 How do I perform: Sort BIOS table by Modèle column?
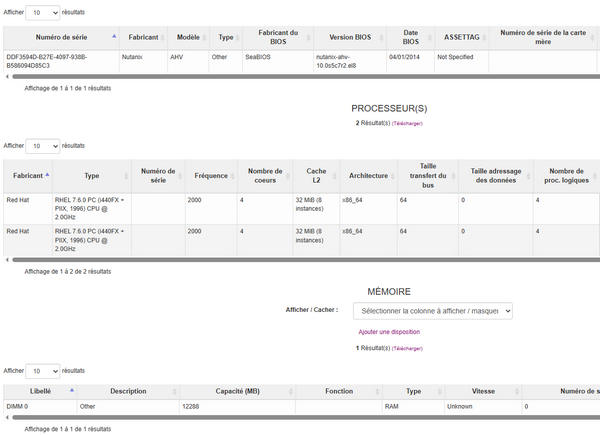coord(188,36)
